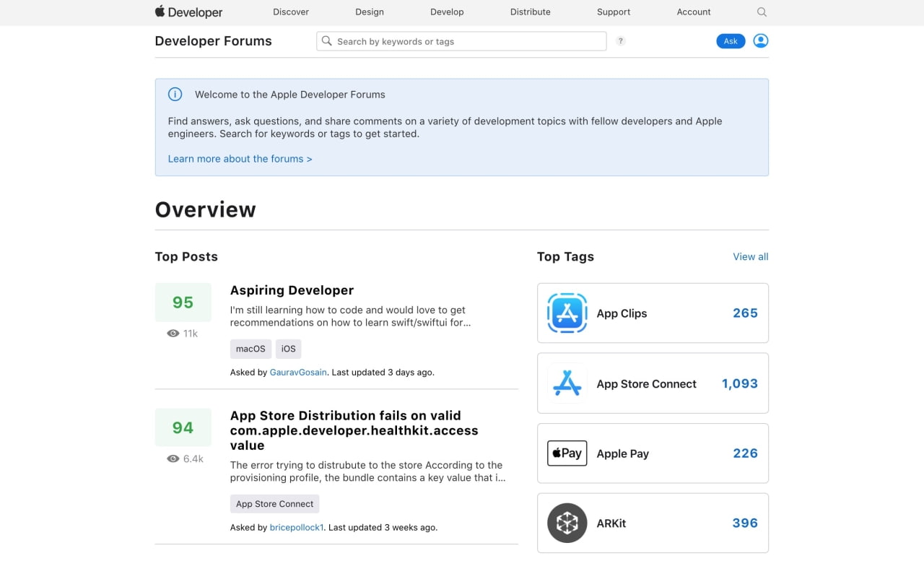Click the Overview heading
The height and width of the screenshot is (561, 924).
click(205, 209)
